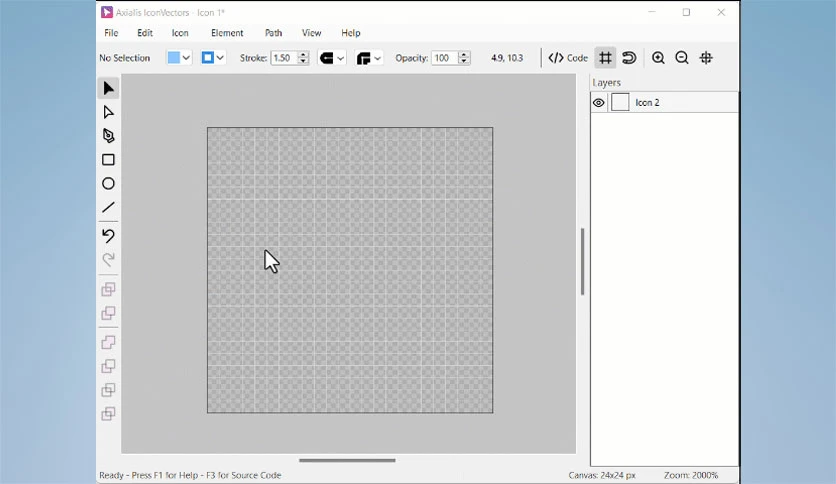Select the Line tool
Screen dimensions: 836x484
click(108, 207)
